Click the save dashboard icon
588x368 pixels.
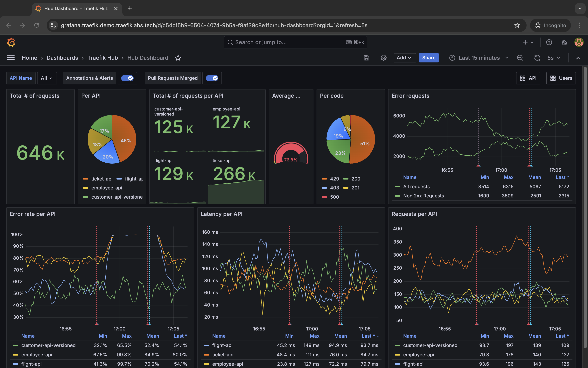coord(366,58)
